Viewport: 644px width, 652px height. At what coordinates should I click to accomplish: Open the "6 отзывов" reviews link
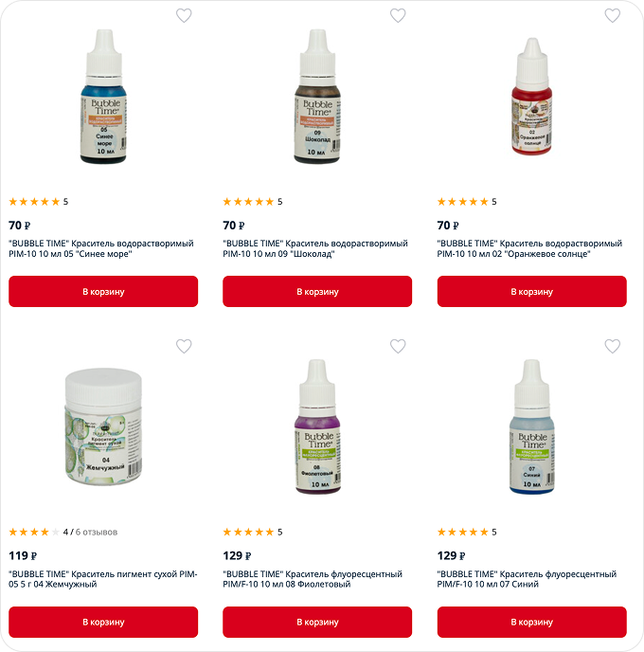coord(97,532)
